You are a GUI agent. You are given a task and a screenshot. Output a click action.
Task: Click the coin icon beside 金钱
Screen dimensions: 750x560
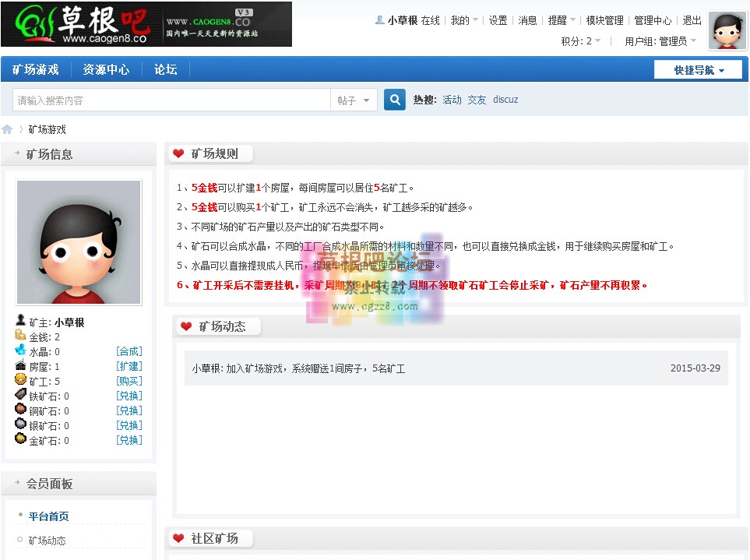click(x=20, y=336)
